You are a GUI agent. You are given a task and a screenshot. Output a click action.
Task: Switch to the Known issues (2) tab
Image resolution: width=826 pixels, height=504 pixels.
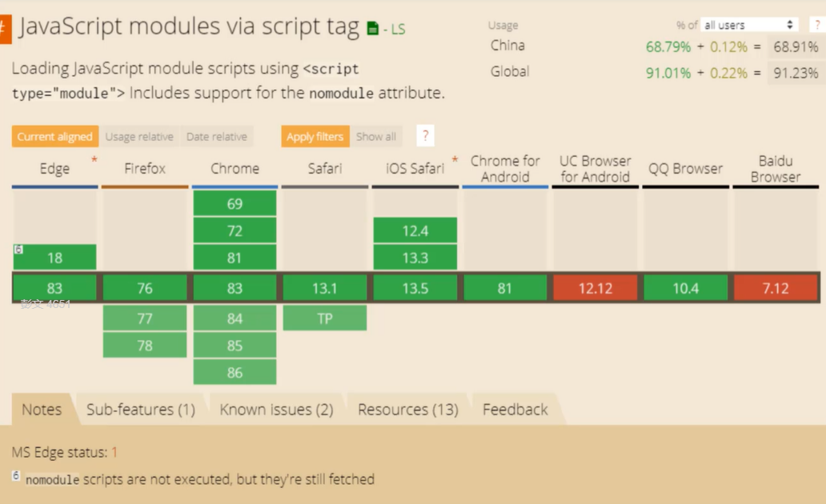[276, 410]
